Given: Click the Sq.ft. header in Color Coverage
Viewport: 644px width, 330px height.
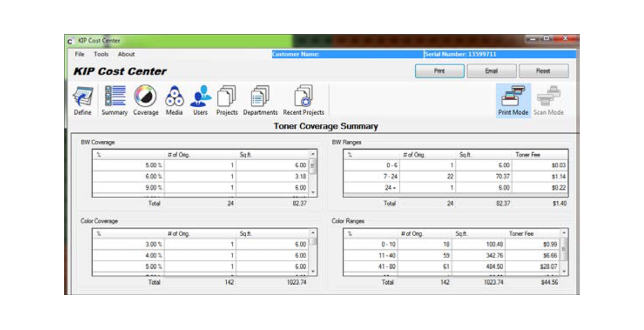Looking at the screenshot, I should (245, 234).
